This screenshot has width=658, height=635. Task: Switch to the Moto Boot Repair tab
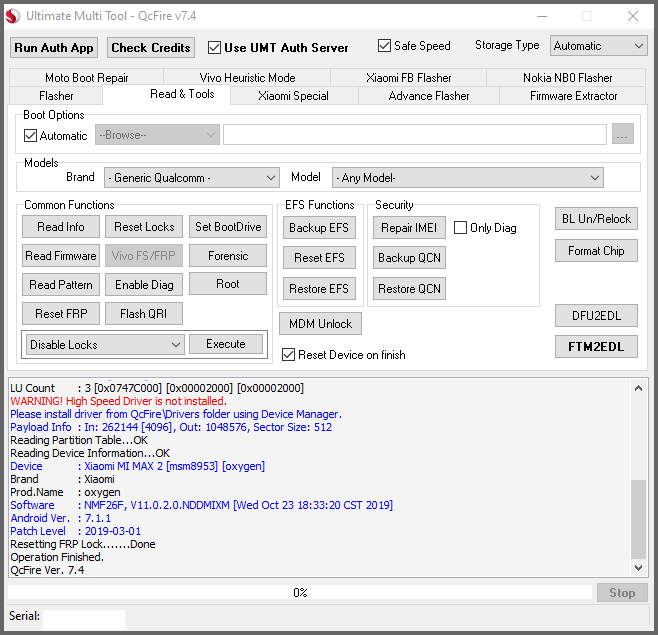click(x=86, y=78)
